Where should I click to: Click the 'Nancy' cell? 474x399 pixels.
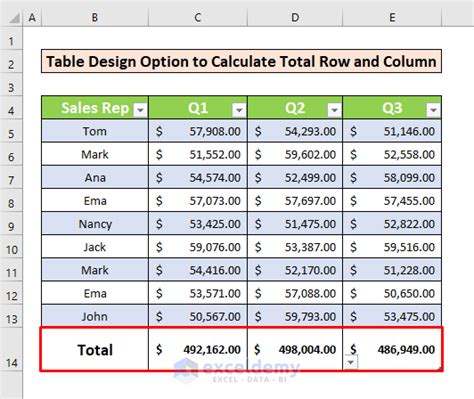coord(95,224)
